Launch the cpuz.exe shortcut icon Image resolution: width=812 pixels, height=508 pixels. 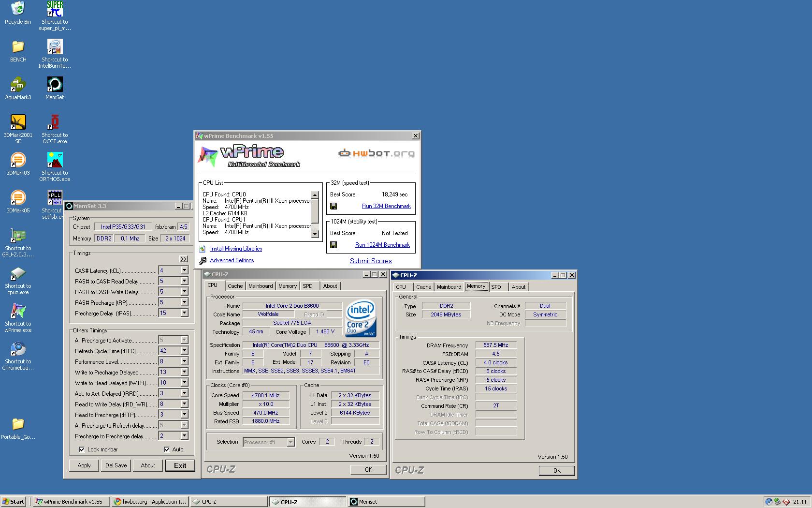(x=18, y=273)
